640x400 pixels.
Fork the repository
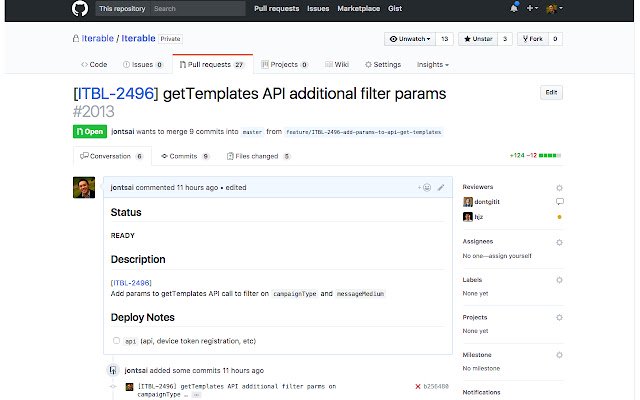pyautogui.click(x=533, y=39)
